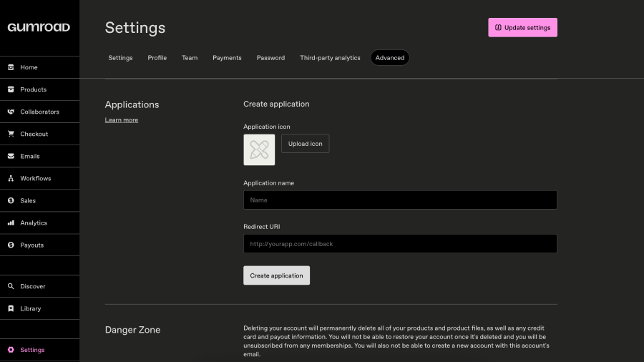The image size is (644, 362).
Task: Select the Collaborators handshake icon
Action: [11, 112]
